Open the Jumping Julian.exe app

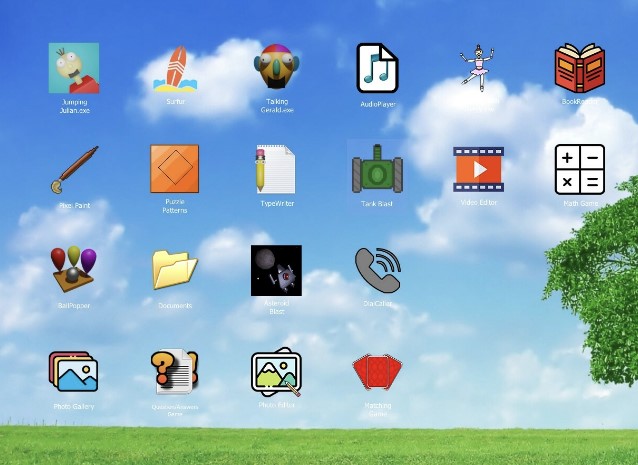(x=74, y=68)
